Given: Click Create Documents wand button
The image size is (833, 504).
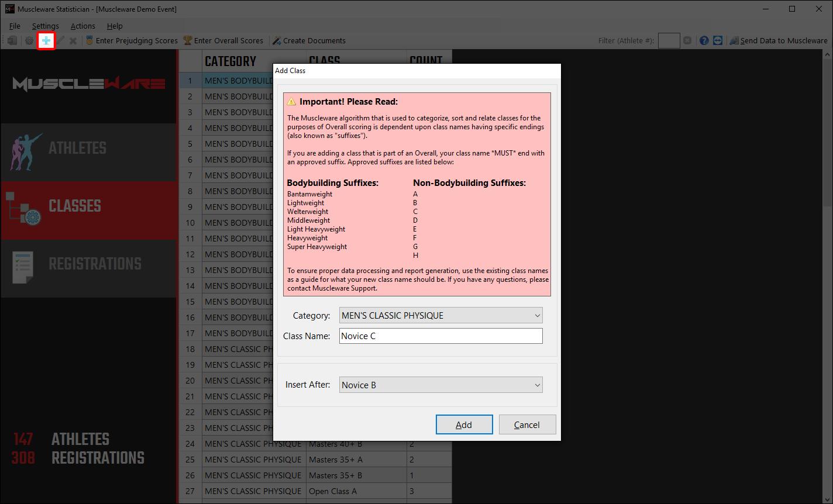Looking at the screenshot, I should (x=309, y=41).
